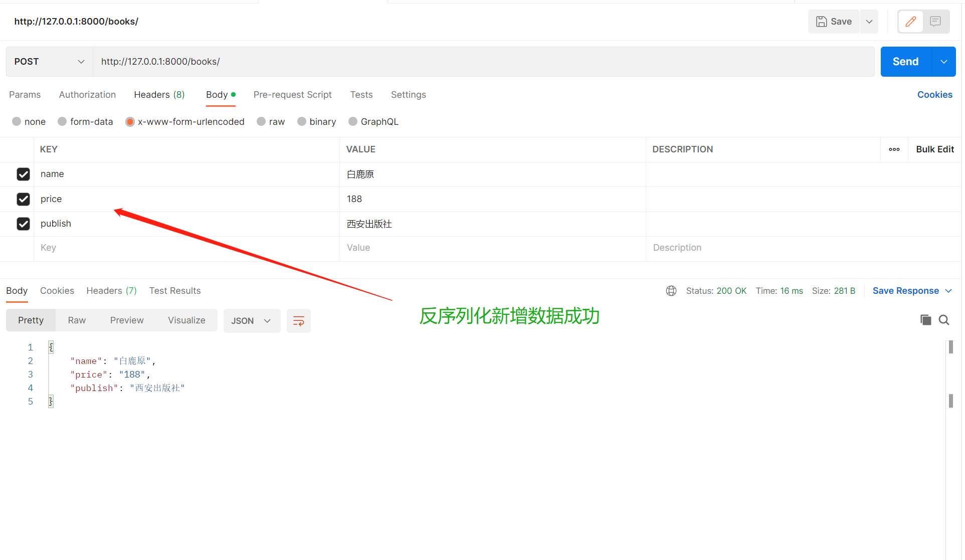Open the Cookies link

pos(934,95)
